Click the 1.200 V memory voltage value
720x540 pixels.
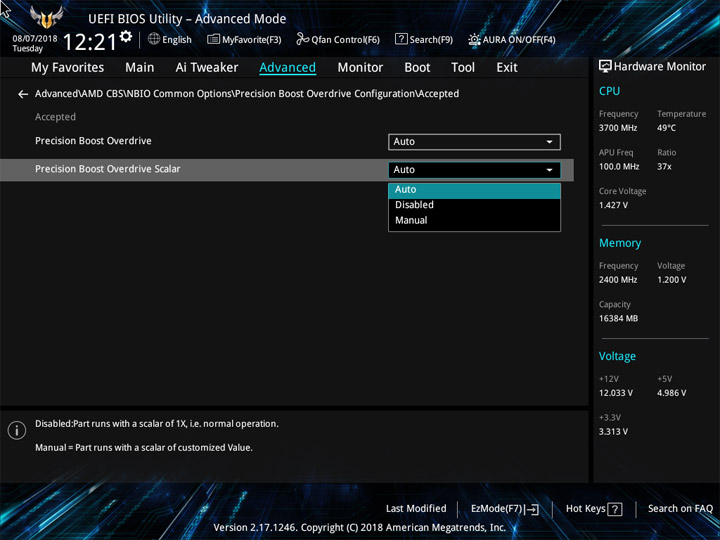pyautogui.click(x=672, y=280)
